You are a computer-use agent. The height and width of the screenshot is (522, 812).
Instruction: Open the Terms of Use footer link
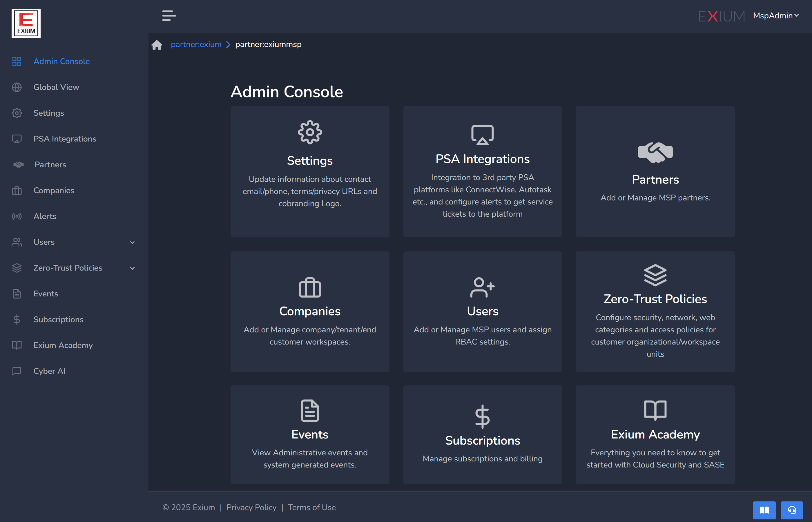coord(311,507)
